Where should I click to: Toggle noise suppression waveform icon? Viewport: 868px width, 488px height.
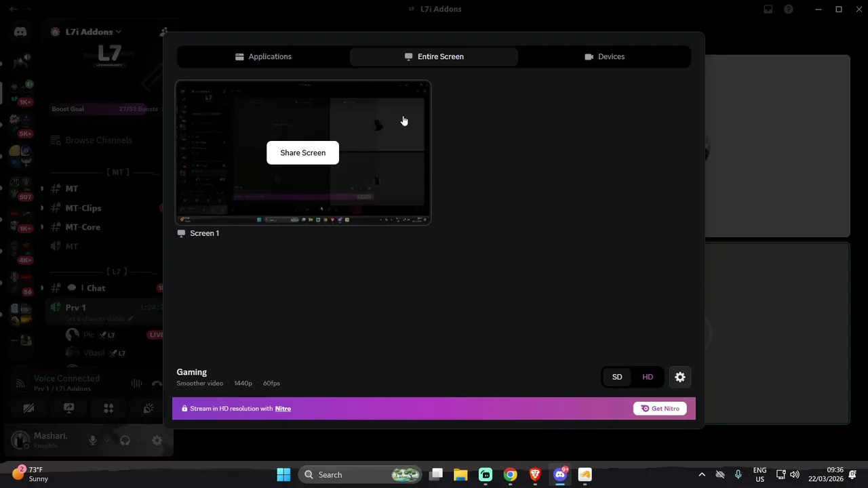click(x=136, y=383)
